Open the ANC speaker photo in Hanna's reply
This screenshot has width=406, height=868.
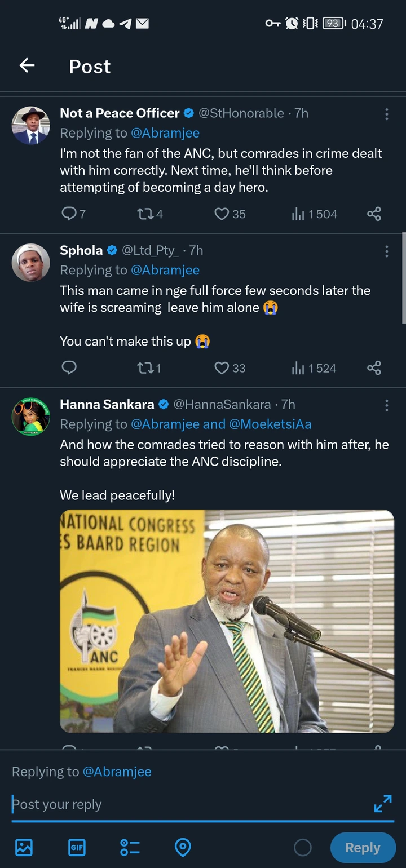click(227, 621)
